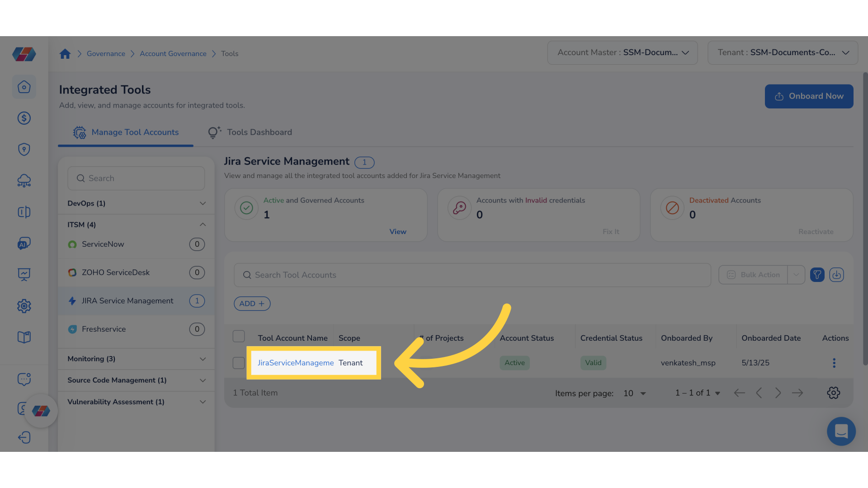Open the JiraServiceManageme account link

pyautogui.click(x=296, y=363)
